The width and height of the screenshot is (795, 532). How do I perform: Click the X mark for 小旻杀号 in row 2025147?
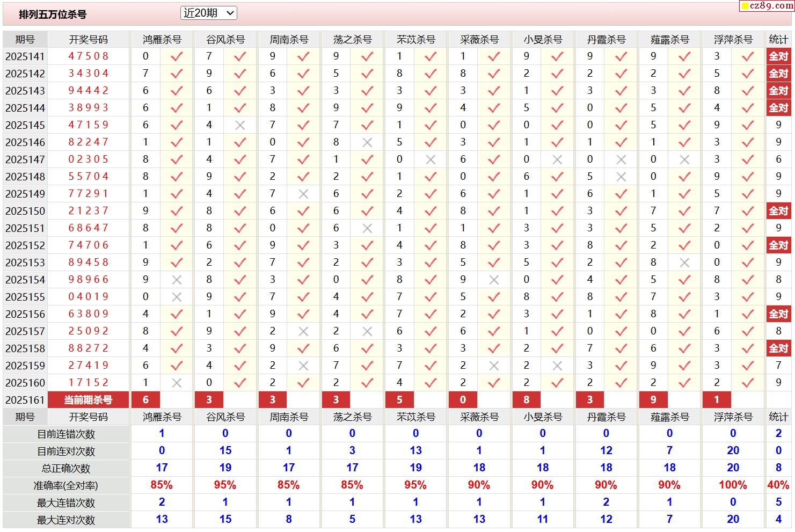pyautogui.click(x=557, y=159)
